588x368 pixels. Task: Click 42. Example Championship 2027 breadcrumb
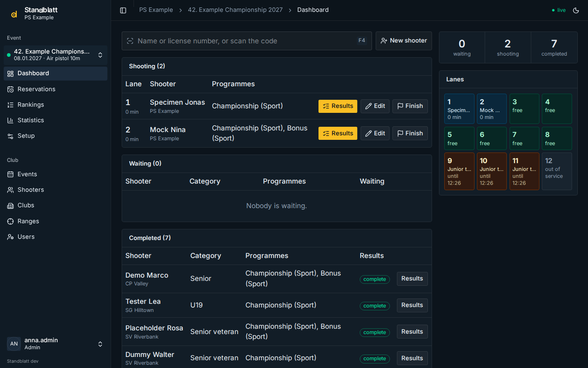click(235, 10)
